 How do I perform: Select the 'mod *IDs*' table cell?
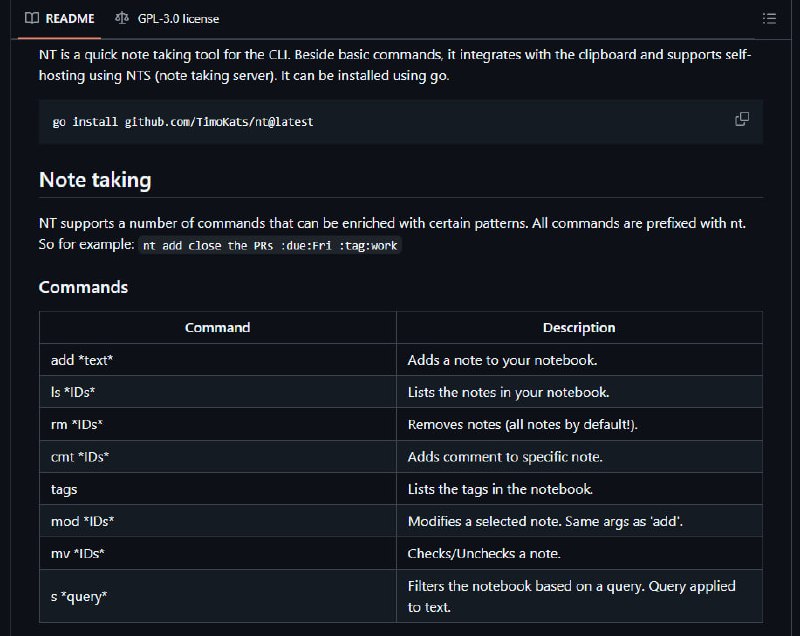click(218, 521)
